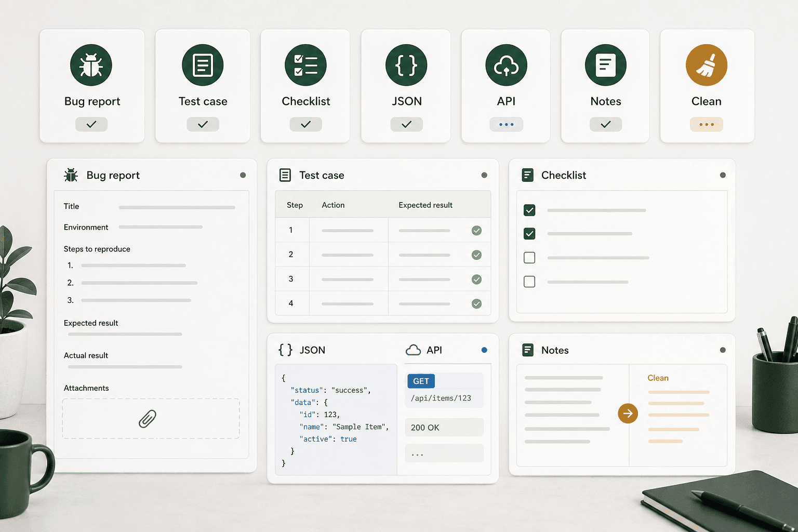Click the document icon in Test case panel header
The image size is (798, 532).
(x=285, y=175)
